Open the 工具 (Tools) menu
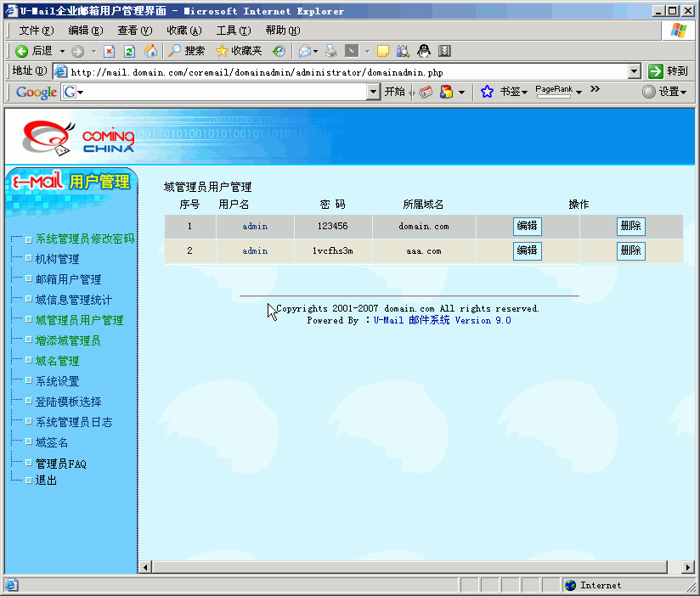 [x=232, y=30]
